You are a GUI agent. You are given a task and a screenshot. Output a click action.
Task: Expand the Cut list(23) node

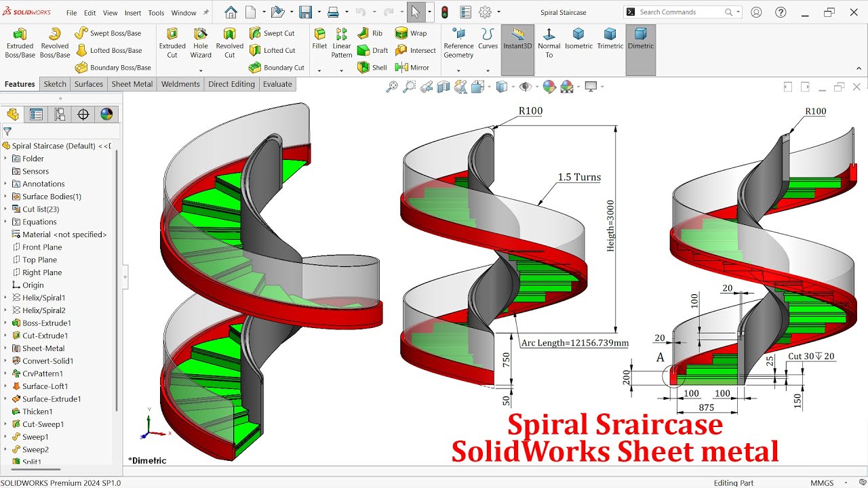click(5, 209)
